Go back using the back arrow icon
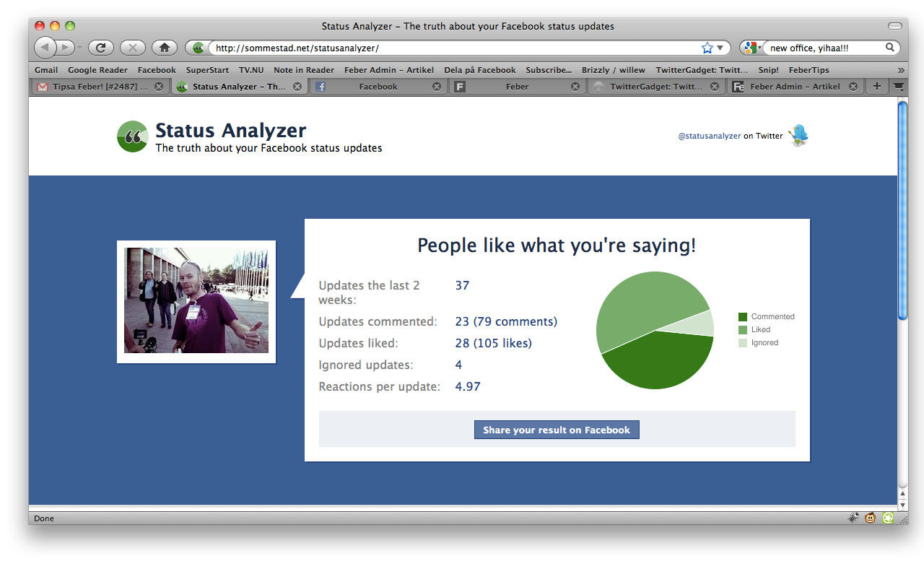 45,47
